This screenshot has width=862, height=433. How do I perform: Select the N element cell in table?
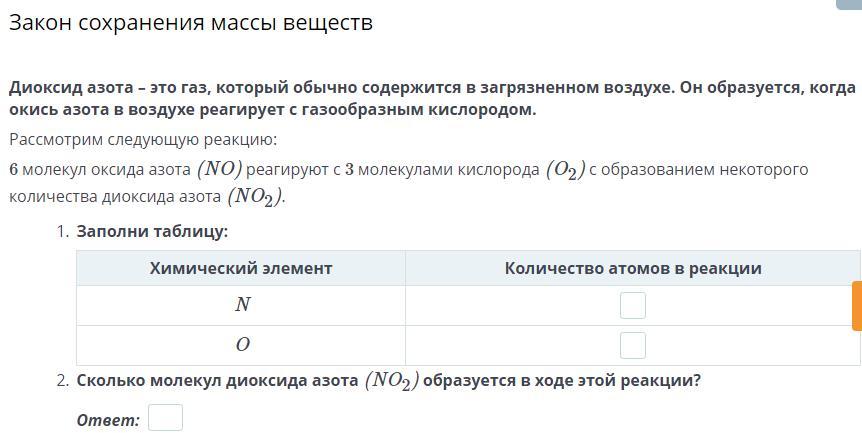[x=241, y=305]
